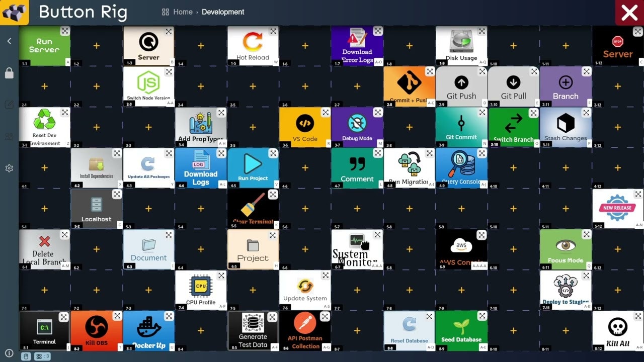The image size is (644, 362).
Task: Click the expand arrows on the Update System tile
Action: click(x=326, y=276)
